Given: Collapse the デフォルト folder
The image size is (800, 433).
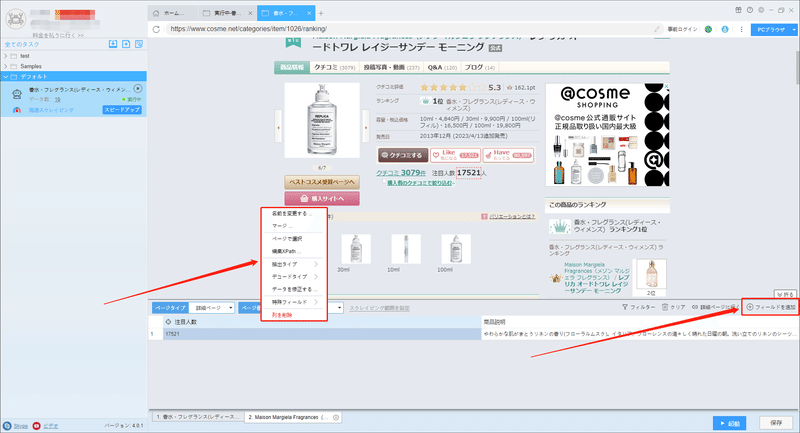Looking at the screenshot, I should coord(6,77).
